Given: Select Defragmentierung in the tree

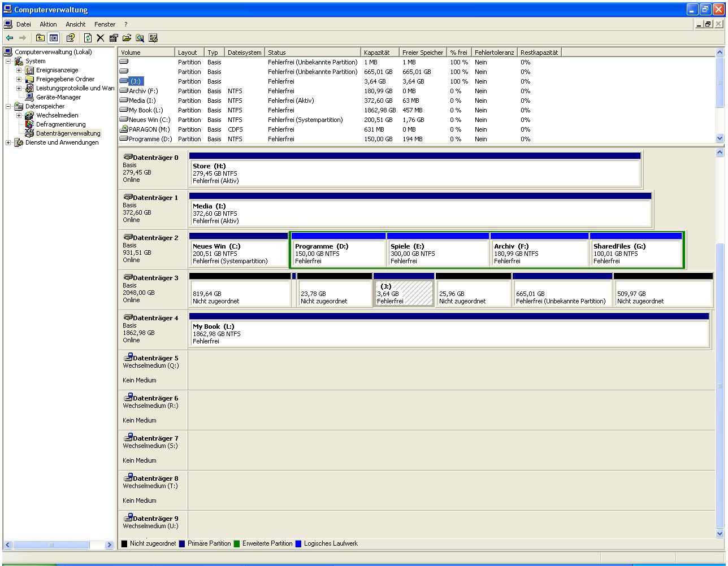Looking at the screenshot, I should 60,124.
